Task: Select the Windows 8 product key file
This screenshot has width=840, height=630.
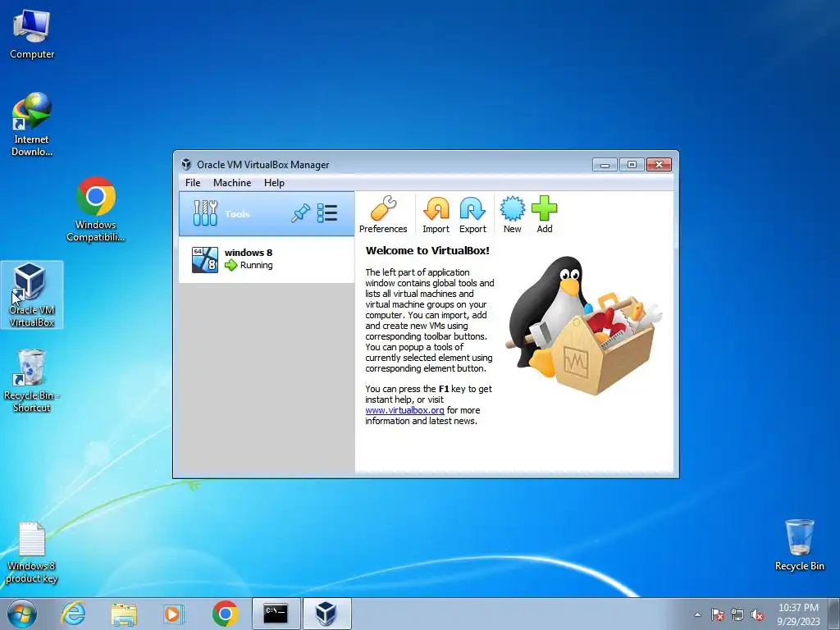Action: [32, 552]
